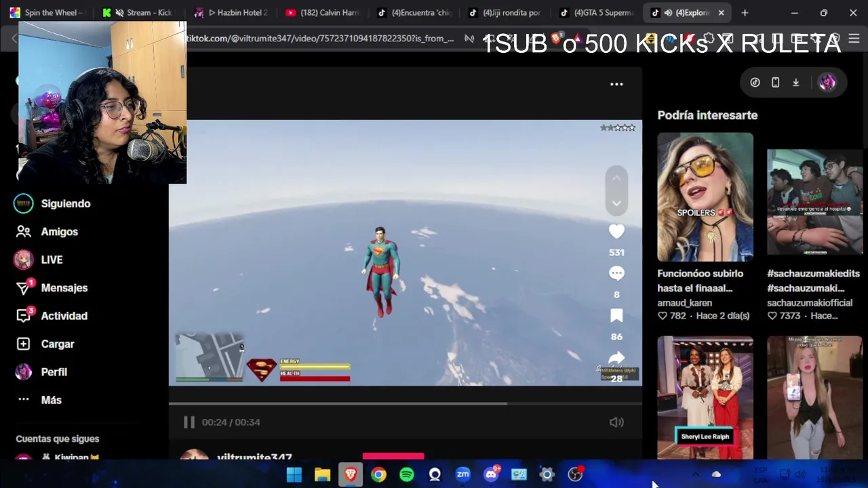The image size is (868, 488).
Task: Open the 'Funcionóoo subirlo hasta el finaaal' caption
Action: point(700,281)
